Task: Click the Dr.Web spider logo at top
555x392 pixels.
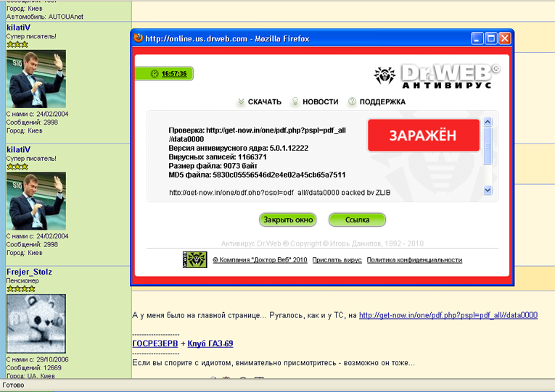Action: [x=385, y=75]
